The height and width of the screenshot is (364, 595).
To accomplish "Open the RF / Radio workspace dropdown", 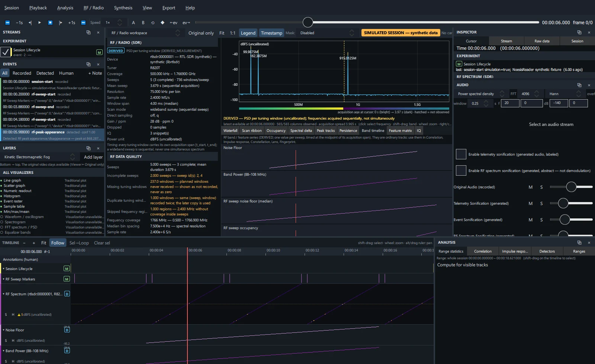I will click(145, 33).
